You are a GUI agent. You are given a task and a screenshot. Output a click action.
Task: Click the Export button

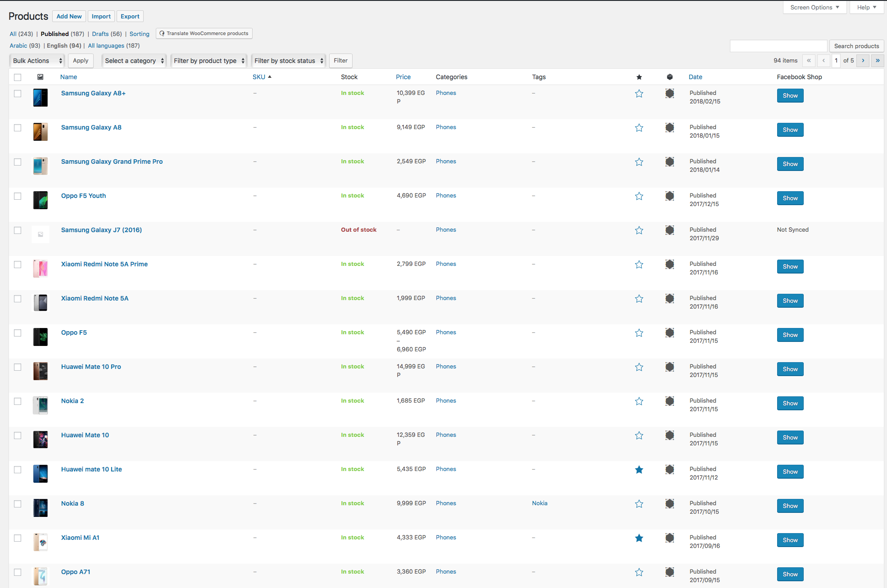point(130,16)
